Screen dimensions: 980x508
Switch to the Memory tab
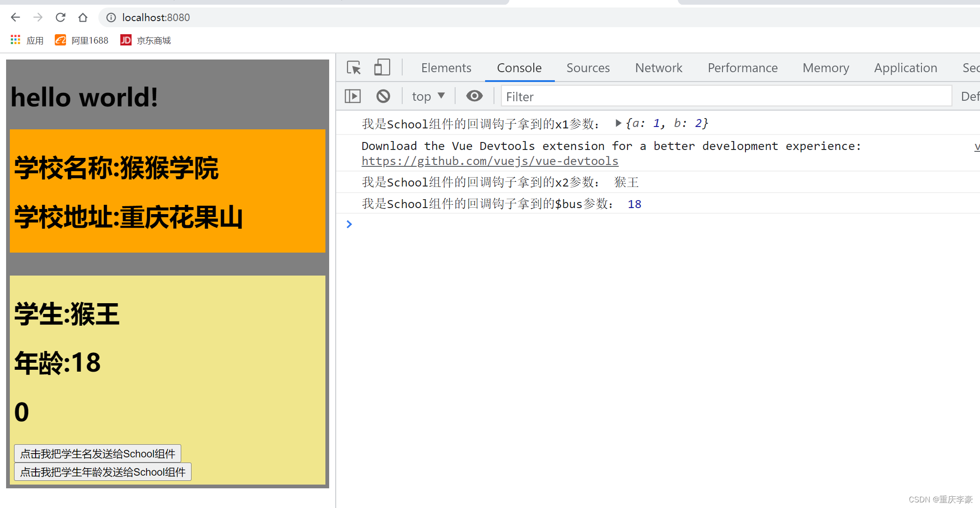pyautogui.click(x=826, y=68)
